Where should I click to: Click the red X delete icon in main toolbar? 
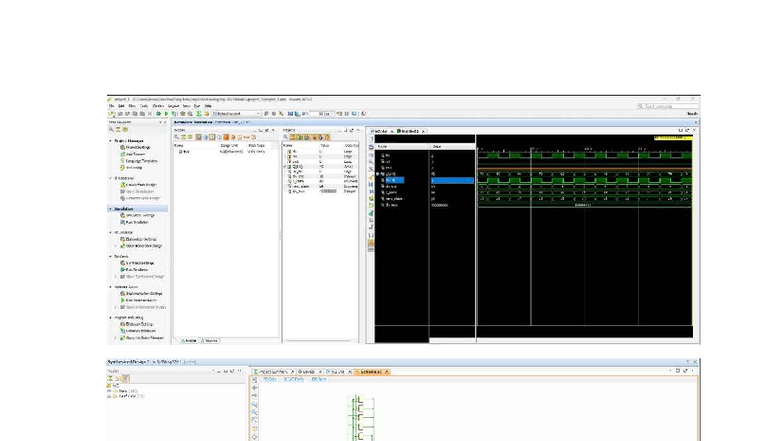tap(150, 114)
